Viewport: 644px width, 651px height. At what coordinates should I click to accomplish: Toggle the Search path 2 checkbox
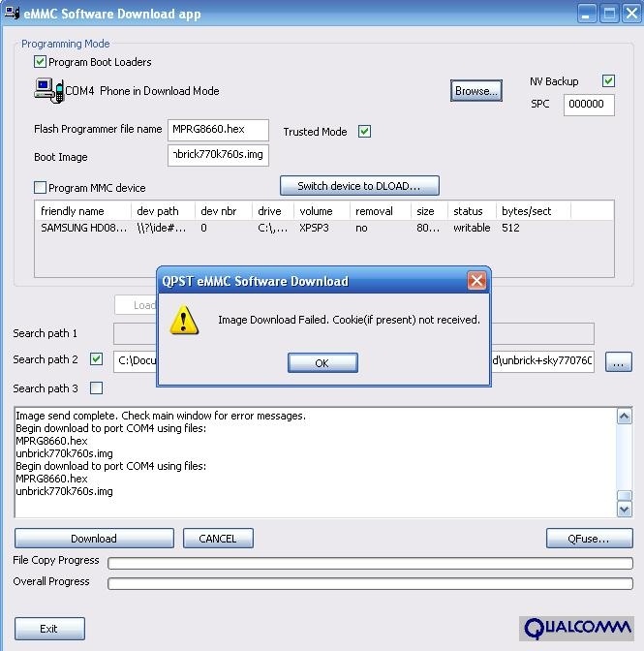click(x=96, y=359)
